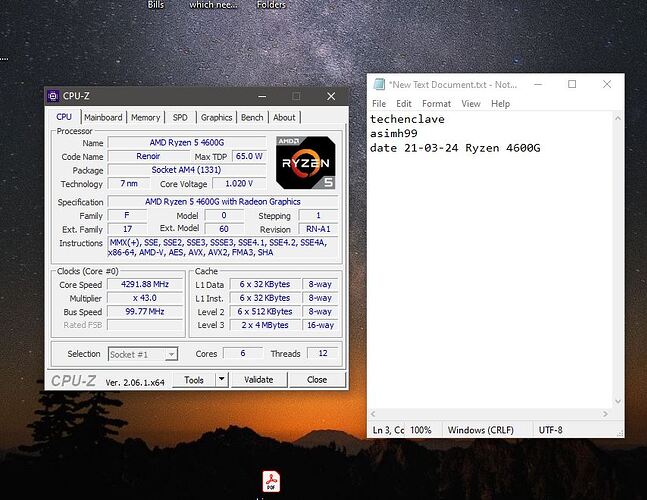
Task: Click the 'asimh99' line in Notepad
Action: point(394,134)
